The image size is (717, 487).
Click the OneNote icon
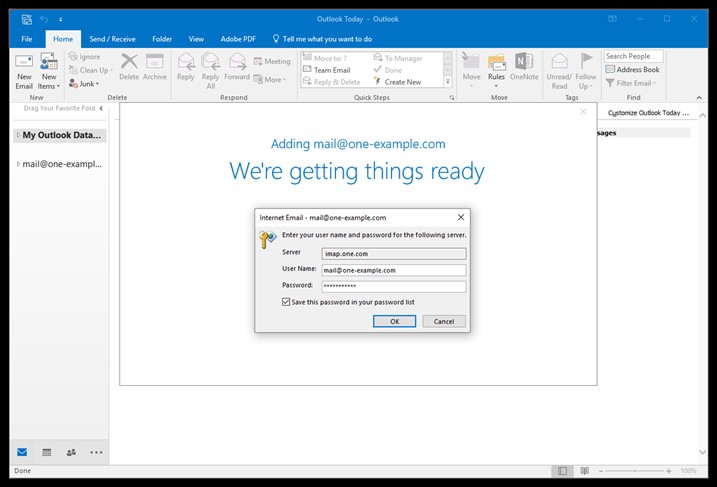[524, 67]
